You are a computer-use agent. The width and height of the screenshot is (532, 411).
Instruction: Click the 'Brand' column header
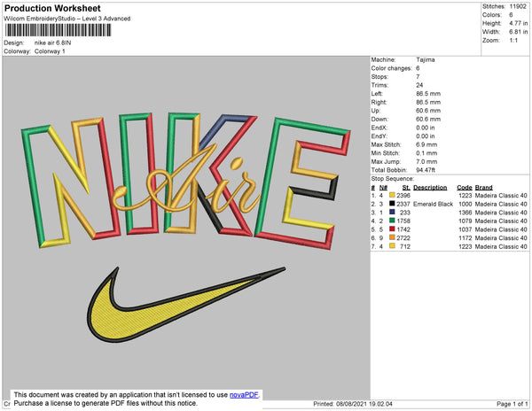(484, 188)
